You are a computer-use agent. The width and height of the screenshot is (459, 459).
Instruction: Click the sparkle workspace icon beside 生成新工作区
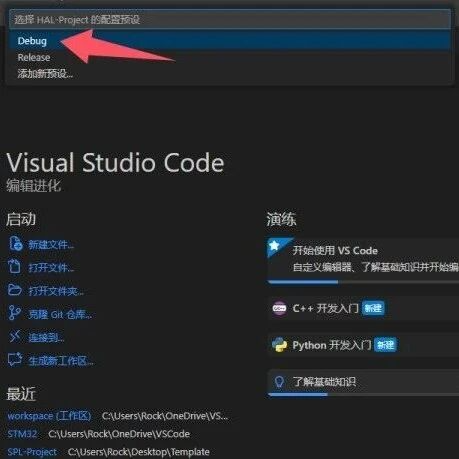point(15,360)
